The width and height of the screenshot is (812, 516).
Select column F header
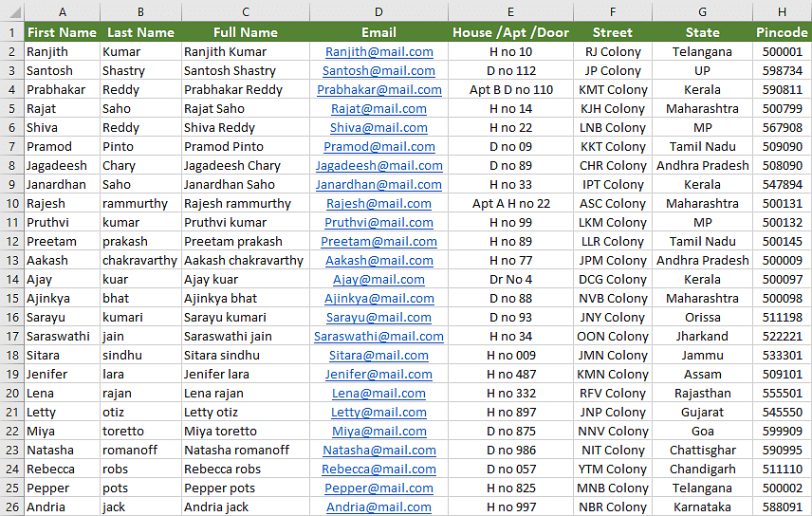[x=613, y=11]
